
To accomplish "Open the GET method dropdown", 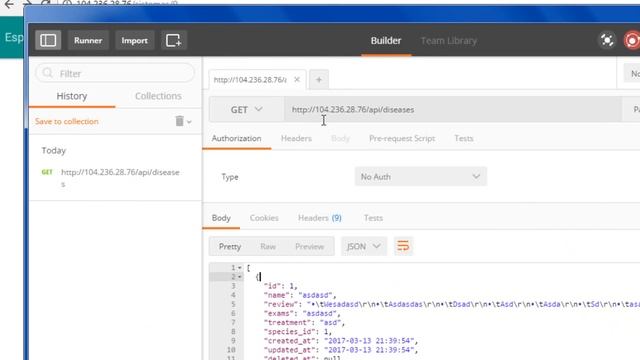I will (x=247, y=109).
